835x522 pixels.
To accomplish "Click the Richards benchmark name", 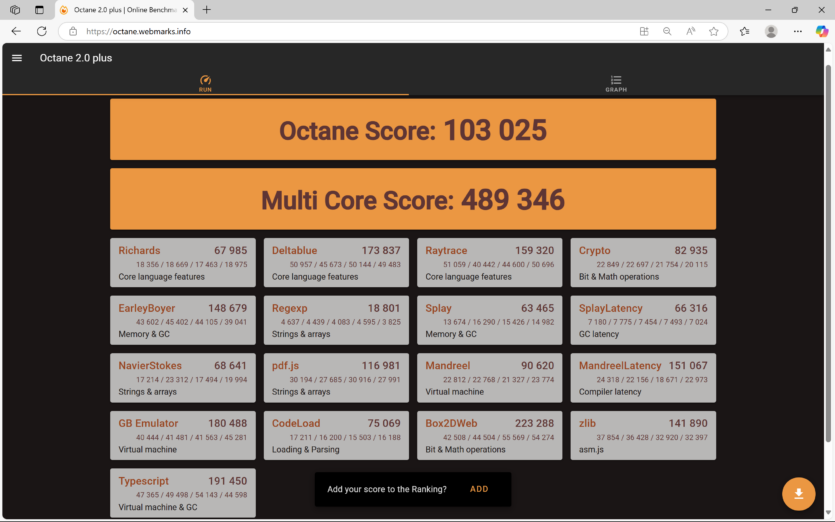I will (139, 250).
